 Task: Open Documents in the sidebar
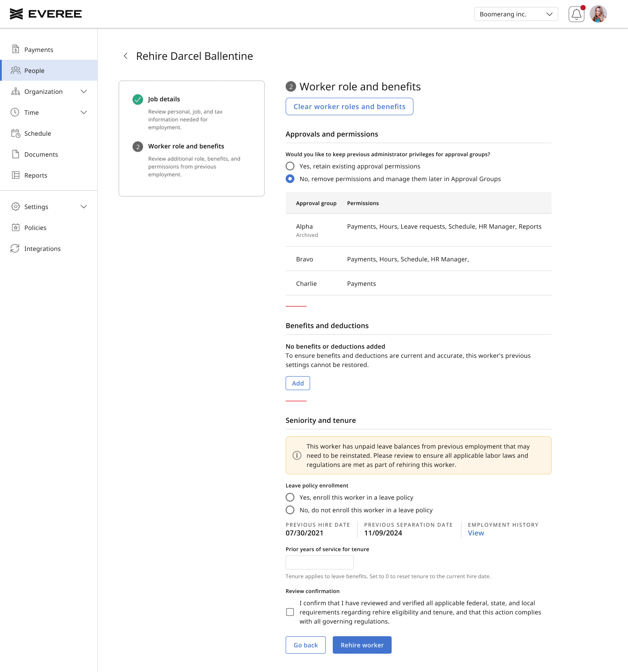(49, 154)
